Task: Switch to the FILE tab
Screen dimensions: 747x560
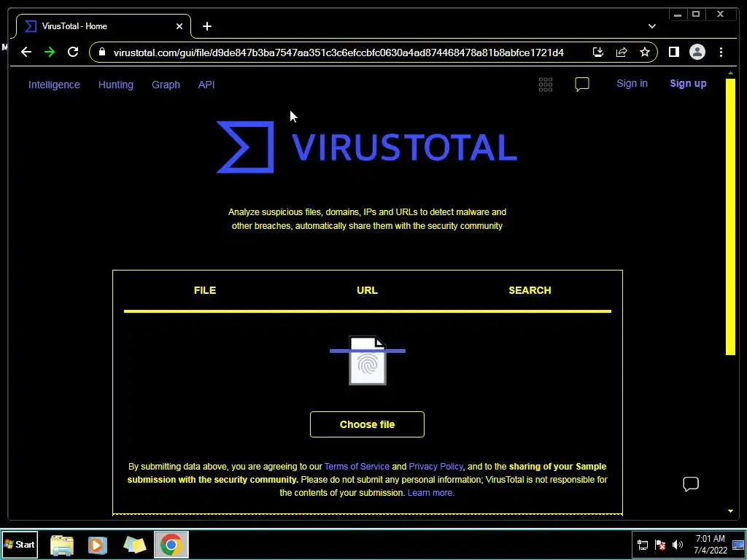Action: tap(205, 290)
